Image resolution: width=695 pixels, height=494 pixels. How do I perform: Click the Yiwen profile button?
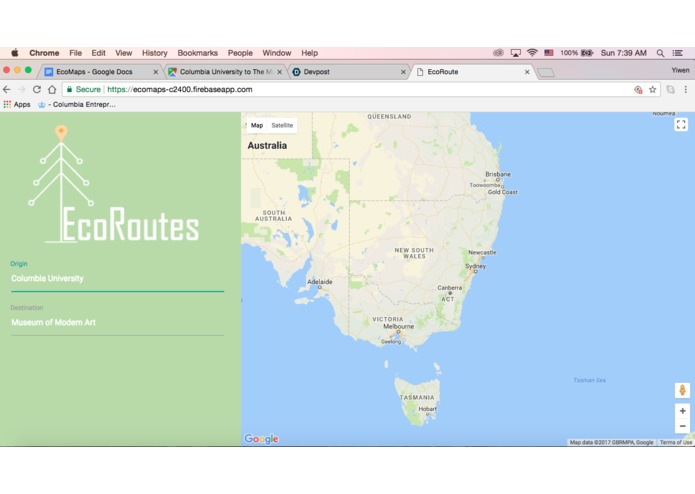(x=680, y=70)
